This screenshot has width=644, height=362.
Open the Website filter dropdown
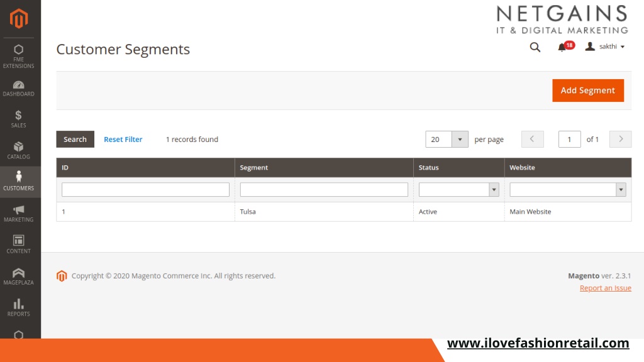click(568, 190)
